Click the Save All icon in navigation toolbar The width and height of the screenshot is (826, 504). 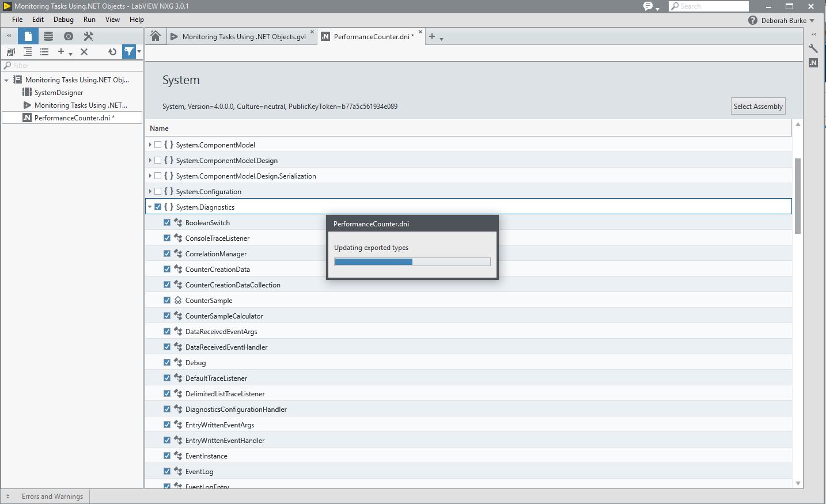pyautogui.click(x=10, y=52)
